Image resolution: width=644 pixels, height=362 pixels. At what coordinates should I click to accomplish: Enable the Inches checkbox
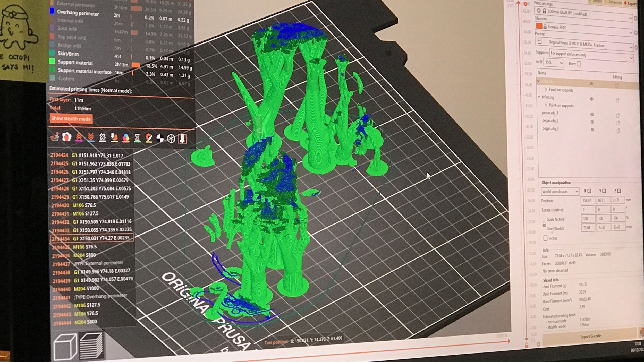click(x=545, y=238)
